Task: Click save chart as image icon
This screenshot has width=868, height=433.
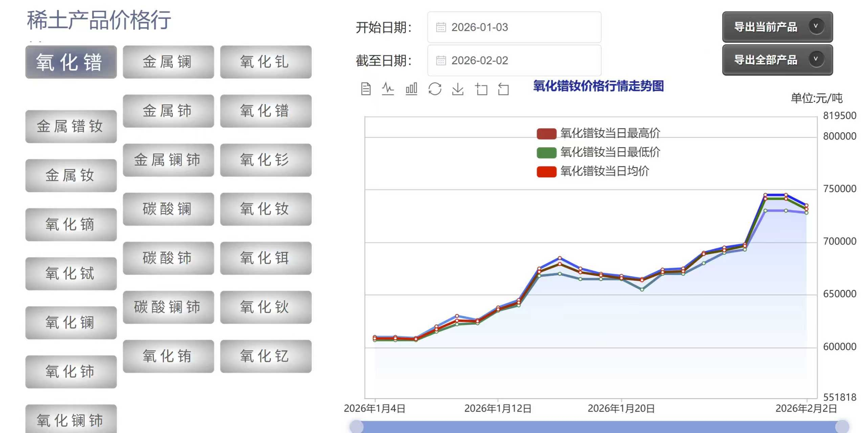Action: (x=458, y=89)
